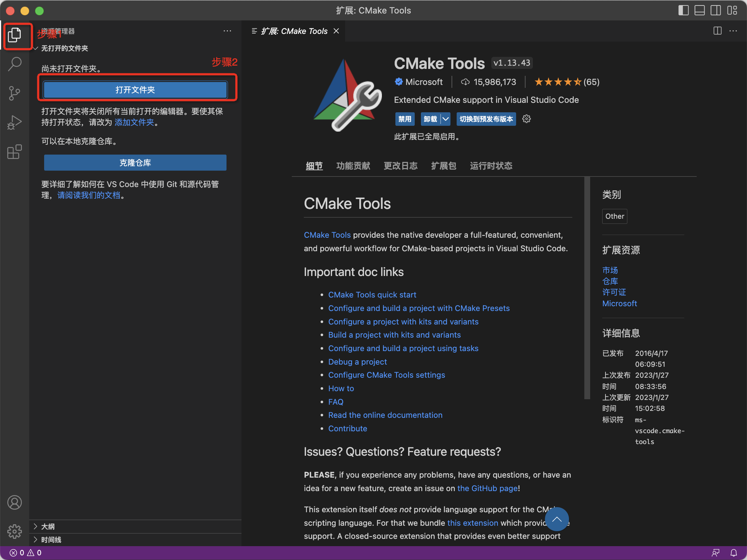Toggle primary side bar layout icon

(684, 10)
